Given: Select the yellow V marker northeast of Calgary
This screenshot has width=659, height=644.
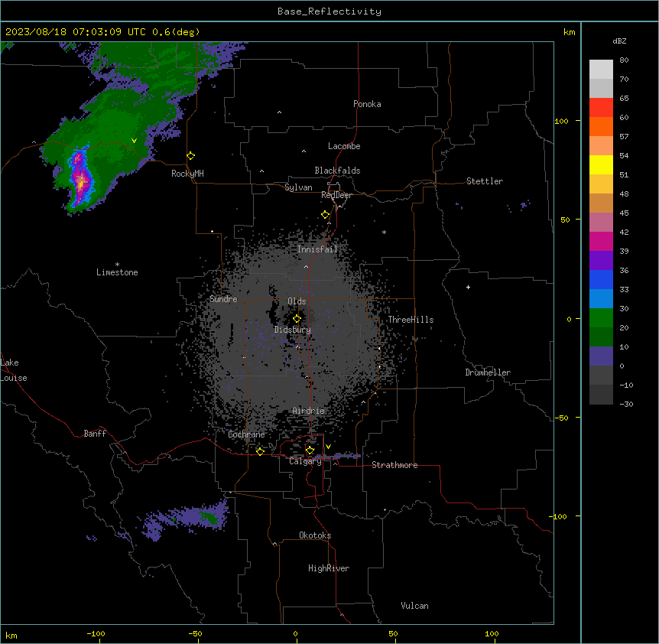Looking at the screenshot, I should tap(328, 447).
